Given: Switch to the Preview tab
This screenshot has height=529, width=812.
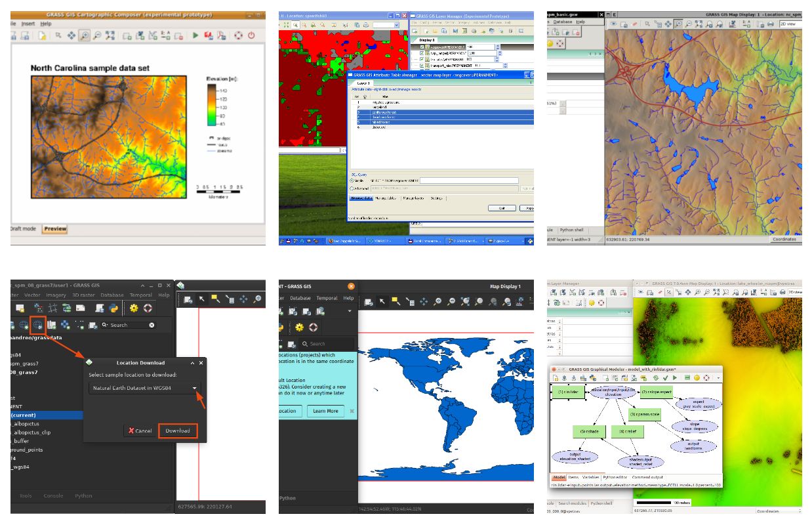Looking at the screenshot, I should click(55, 228).
